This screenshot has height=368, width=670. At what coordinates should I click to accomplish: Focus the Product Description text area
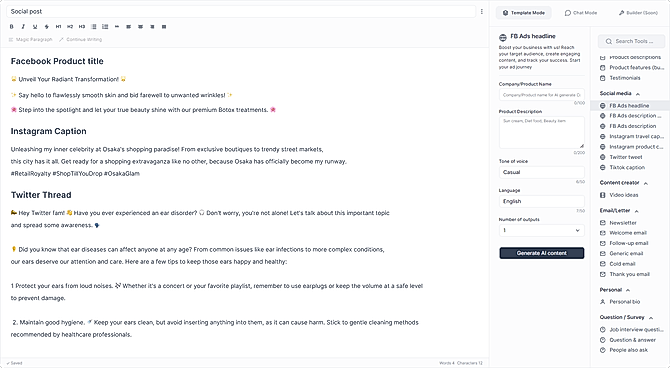[x=541, y=132]
